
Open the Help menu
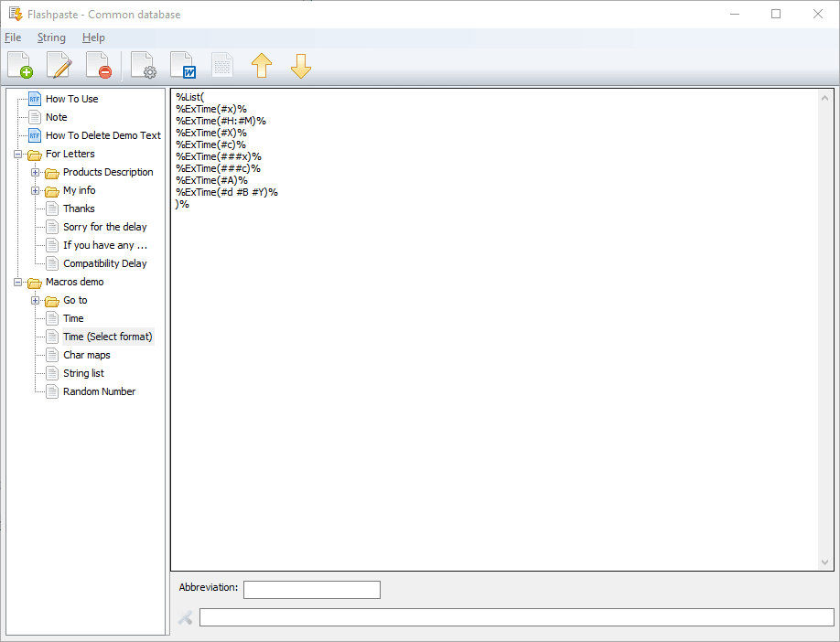tap(93, 37)
